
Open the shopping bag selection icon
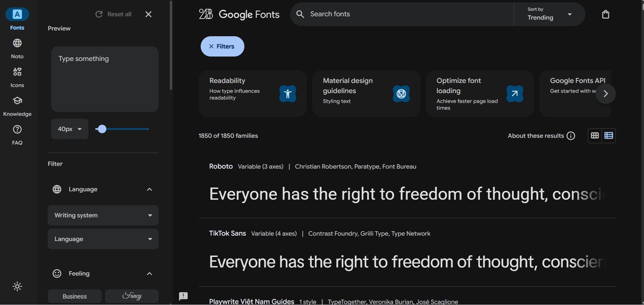(x=606, y=14)
